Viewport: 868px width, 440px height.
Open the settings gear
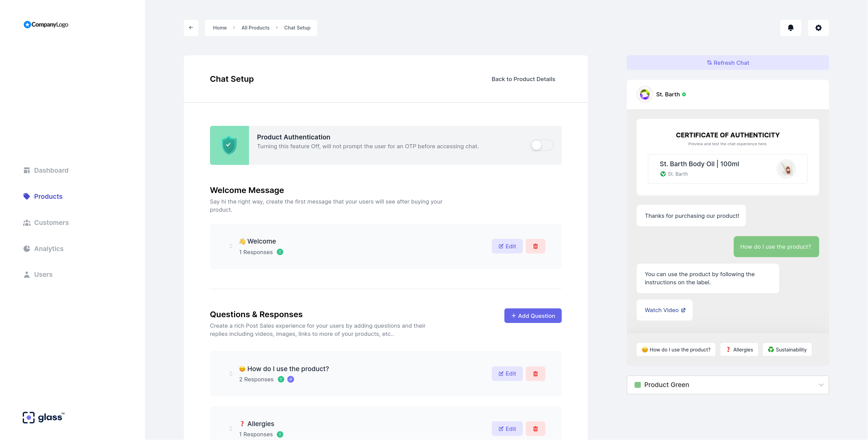pos(818,27)
